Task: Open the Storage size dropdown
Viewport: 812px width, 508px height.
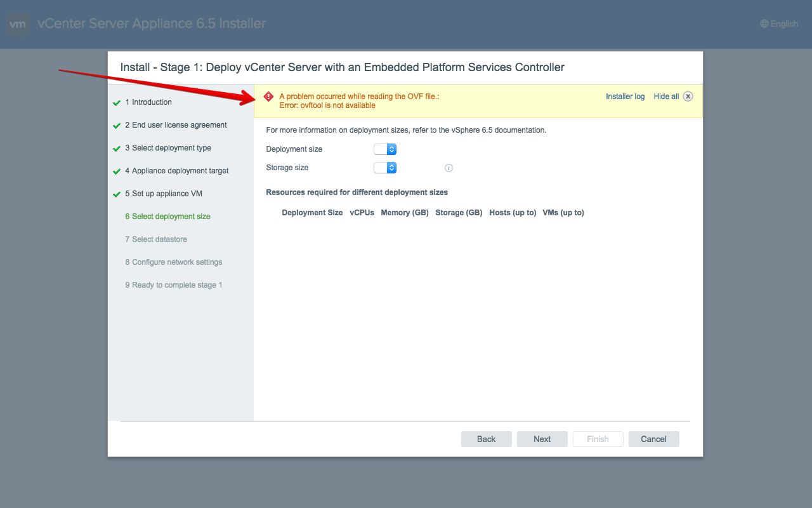Action: 385,168
